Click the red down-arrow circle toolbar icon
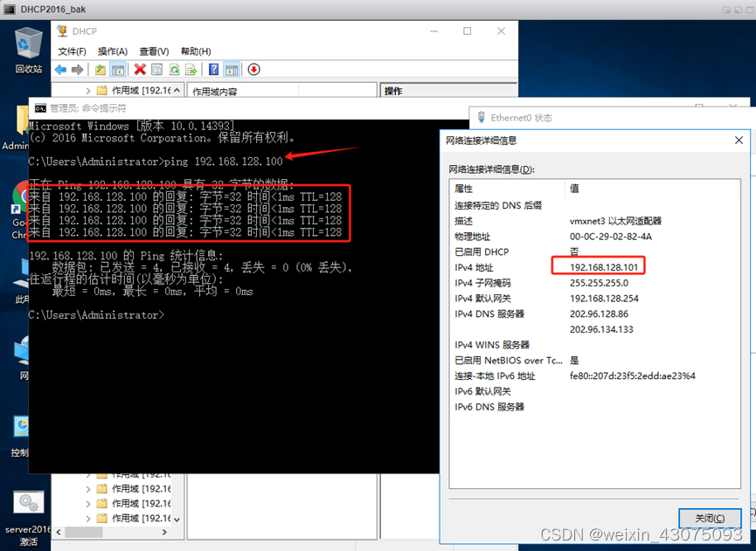 [254, 70]
